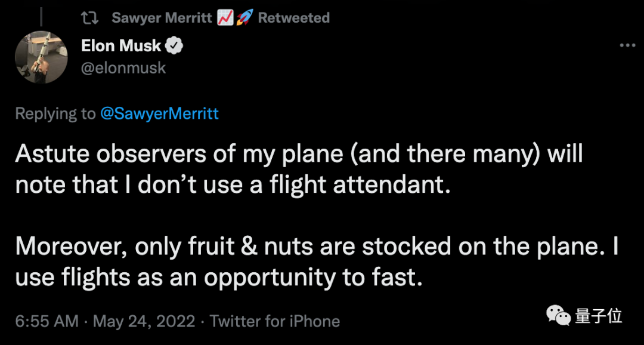
Task: Click the rocket emoji before Retweeted
Action: pos(244,18)
